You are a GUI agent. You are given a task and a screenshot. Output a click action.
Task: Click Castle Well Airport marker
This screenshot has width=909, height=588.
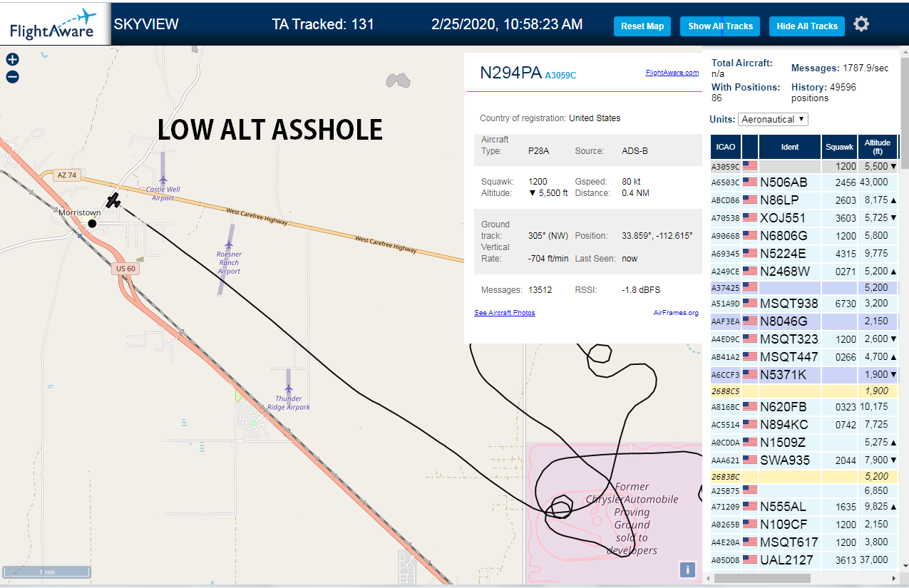tap(163, 180)
